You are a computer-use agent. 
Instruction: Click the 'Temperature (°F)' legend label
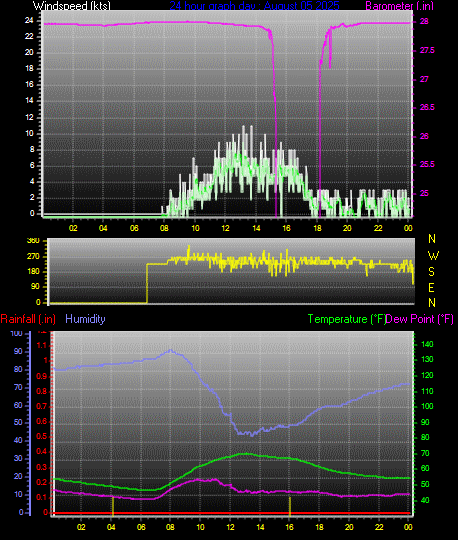pos(347,319)
